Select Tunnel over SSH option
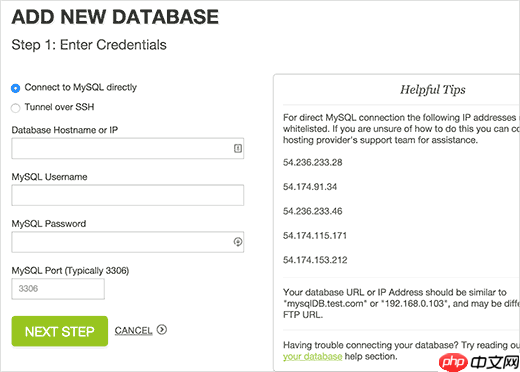Image resolution: width=520 pixels, height=372 pixels. coord(15,108)
